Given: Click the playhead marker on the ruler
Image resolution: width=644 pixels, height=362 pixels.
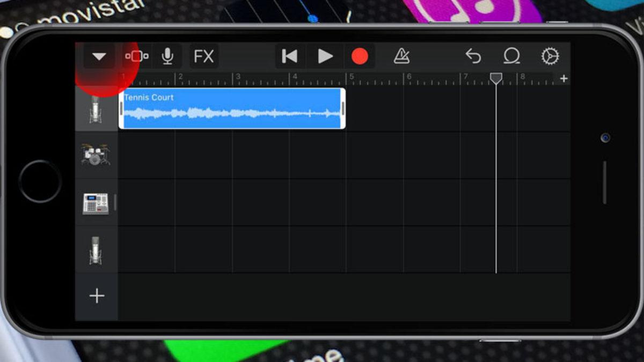Looking at the screenshot, I should tap(496, 79).
